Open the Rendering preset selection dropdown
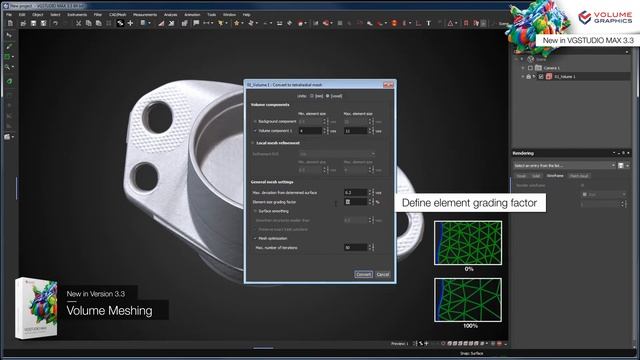Viewport: 640px width, 360px height. pyautogui.click(x=564, y=166)
